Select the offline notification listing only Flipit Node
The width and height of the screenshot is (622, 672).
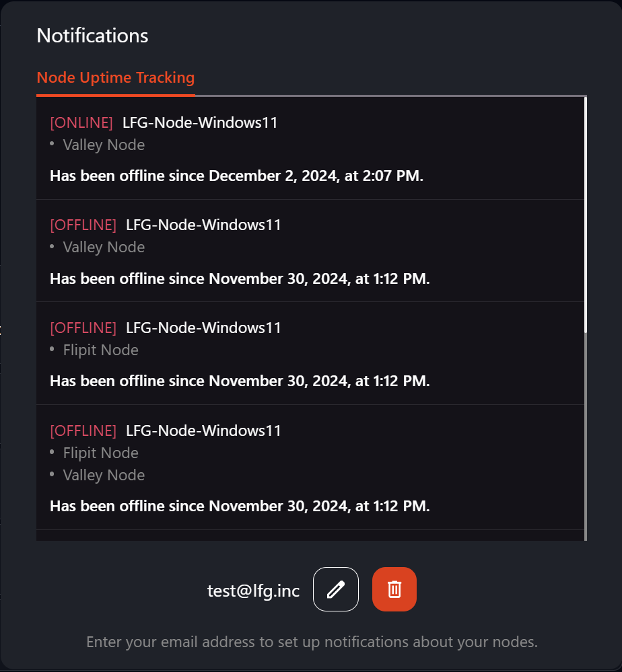[x=310, y=354]
